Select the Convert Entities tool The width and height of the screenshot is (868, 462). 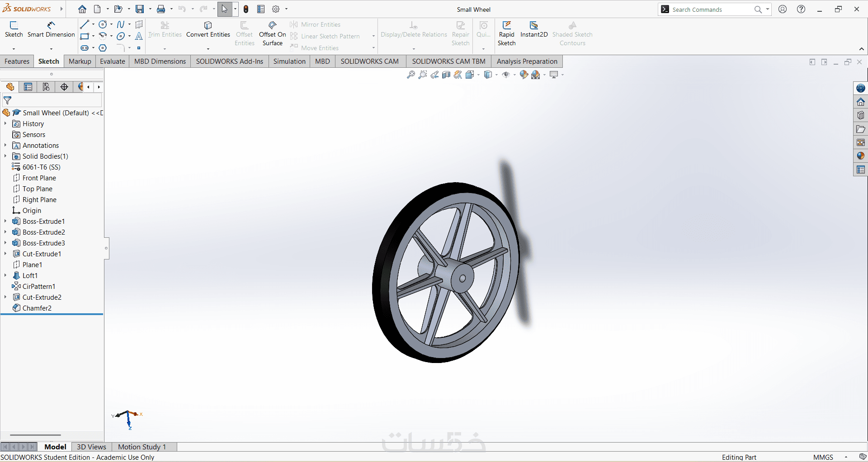208,29
